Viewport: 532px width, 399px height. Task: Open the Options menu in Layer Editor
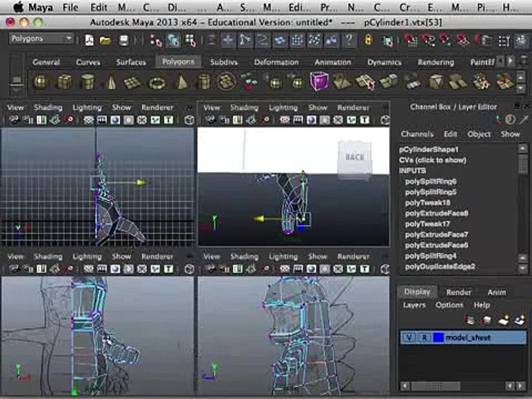[x=449, y=305]
